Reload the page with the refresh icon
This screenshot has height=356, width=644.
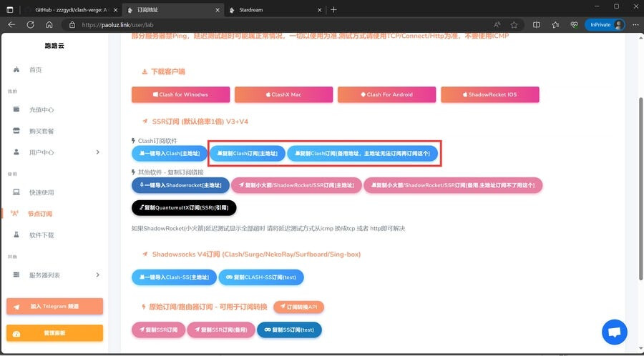30,24
